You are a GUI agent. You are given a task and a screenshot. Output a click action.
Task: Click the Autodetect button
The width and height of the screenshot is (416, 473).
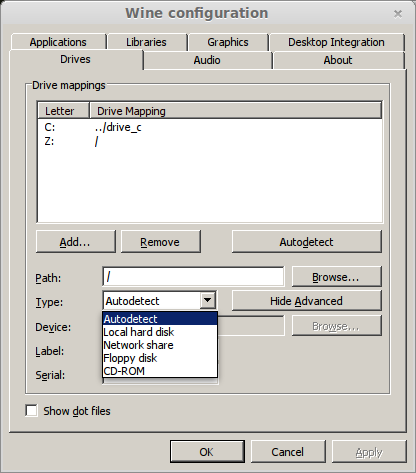click(307, 242)
